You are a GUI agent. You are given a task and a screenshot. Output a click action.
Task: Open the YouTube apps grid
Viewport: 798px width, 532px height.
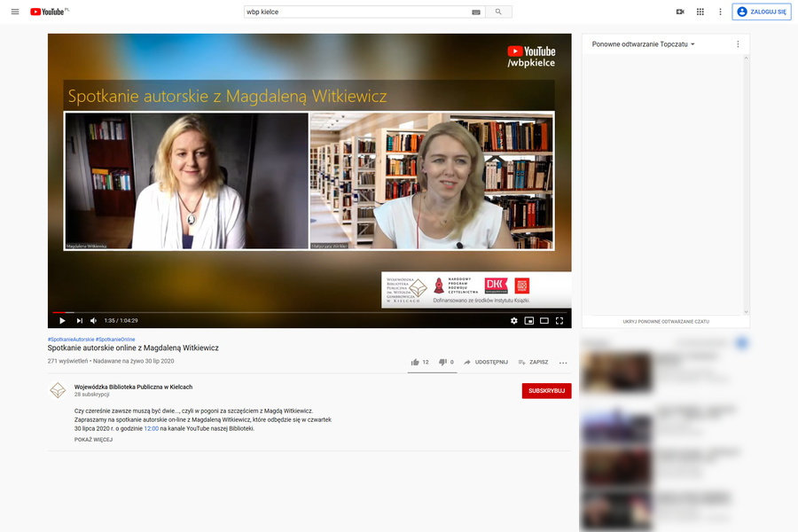[x=700, y=12]
